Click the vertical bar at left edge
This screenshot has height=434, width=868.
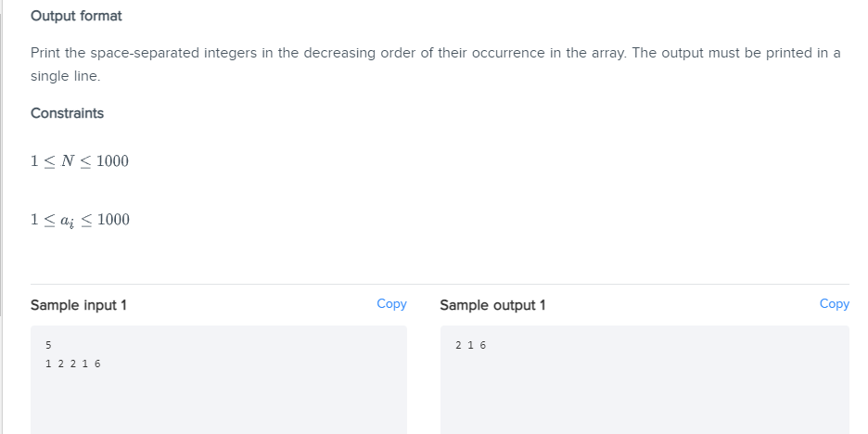(x=1, y=165)
